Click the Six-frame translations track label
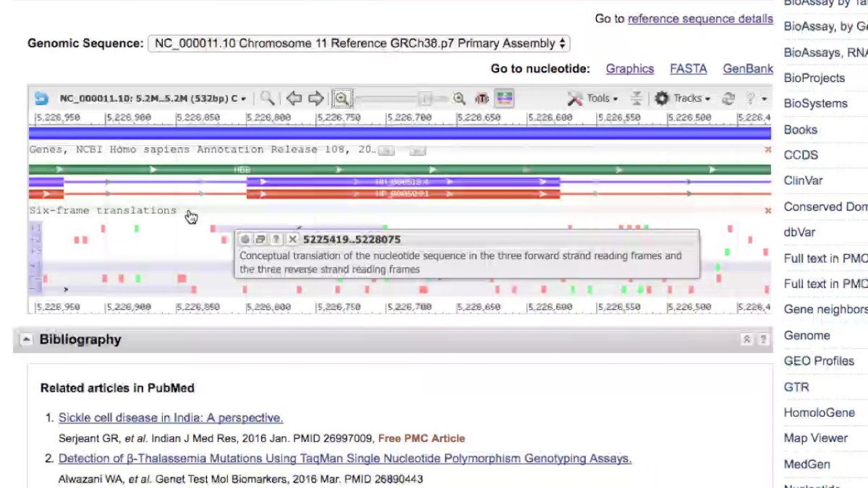The width and height of the screenshot is (868, 488). 102,211
